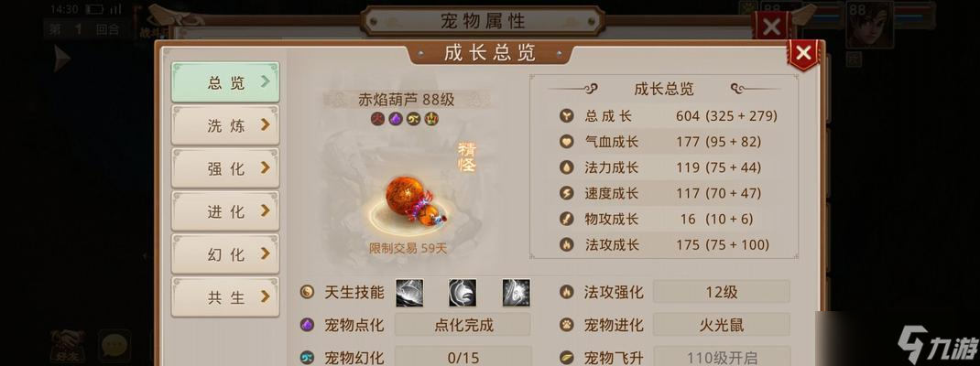Expand the 强化 section arrow
The height and width of the screenshot is (366, 980).
point(266,168)
